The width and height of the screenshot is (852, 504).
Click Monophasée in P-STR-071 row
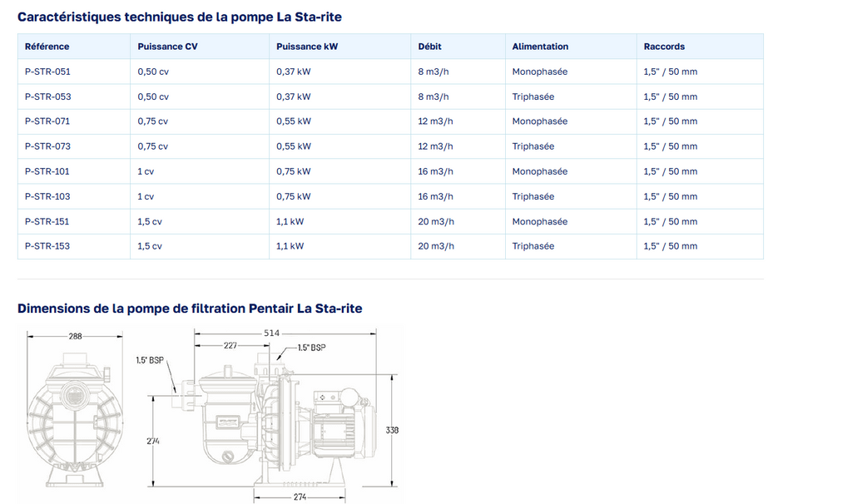click(x=539, y=121)
